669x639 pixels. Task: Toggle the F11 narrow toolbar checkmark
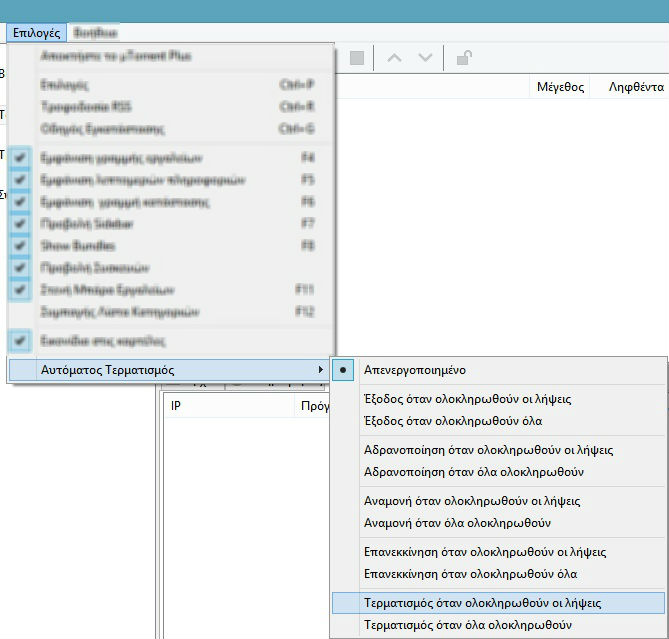click(20, 290)
